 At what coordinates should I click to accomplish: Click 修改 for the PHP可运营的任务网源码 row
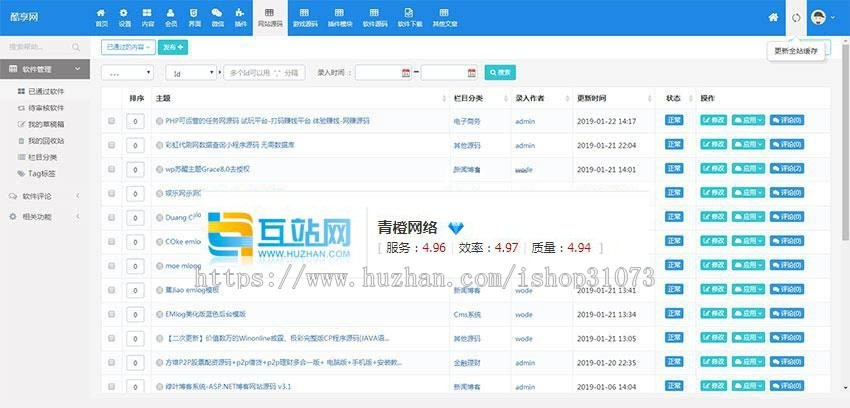[x=713, y=121]
